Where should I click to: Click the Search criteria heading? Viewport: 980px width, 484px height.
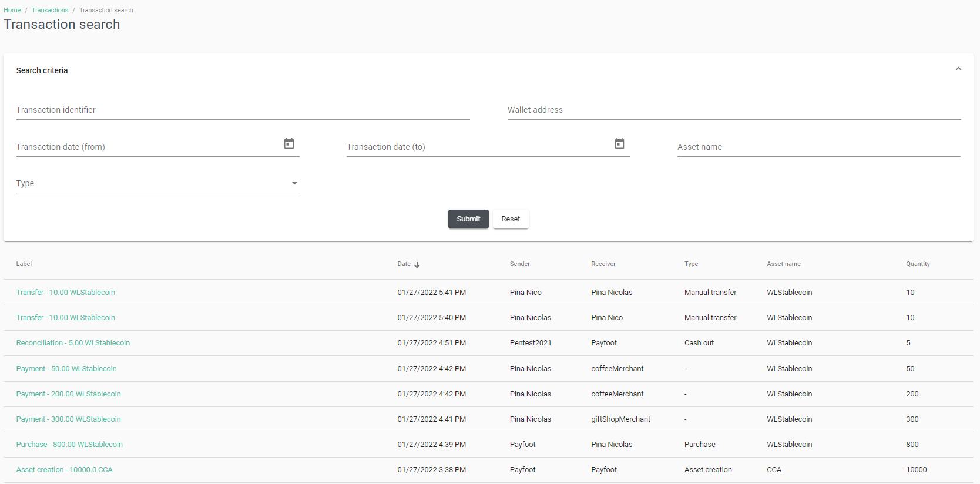tap(42, 70)
